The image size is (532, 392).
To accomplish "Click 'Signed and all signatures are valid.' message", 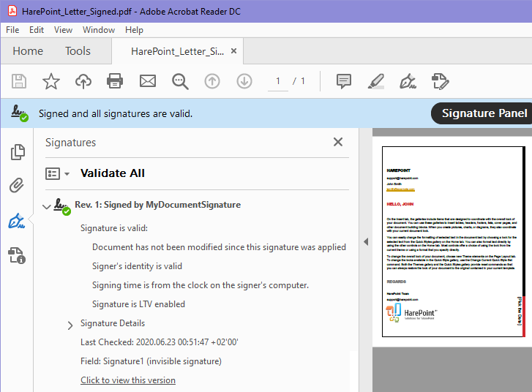I will click(116, 113).
